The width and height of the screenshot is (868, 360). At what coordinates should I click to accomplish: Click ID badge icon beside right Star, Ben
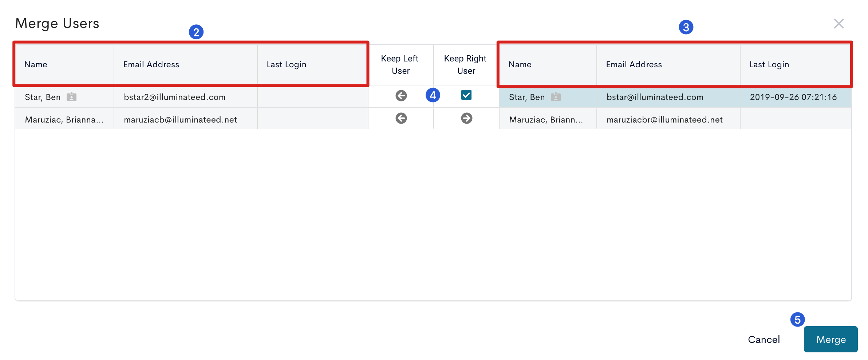[556, 97]
